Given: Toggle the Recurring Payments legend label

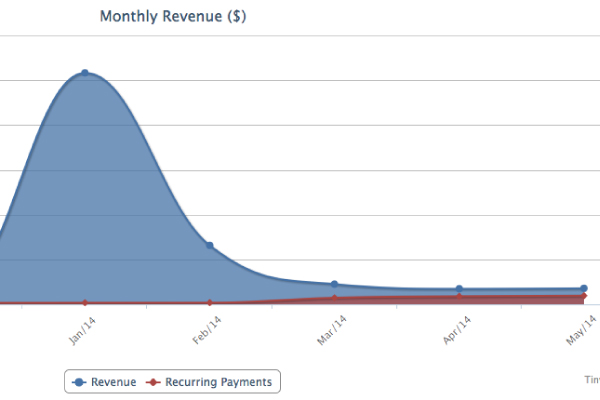Looking at the screenshot, I should click(x=218, y=382).
